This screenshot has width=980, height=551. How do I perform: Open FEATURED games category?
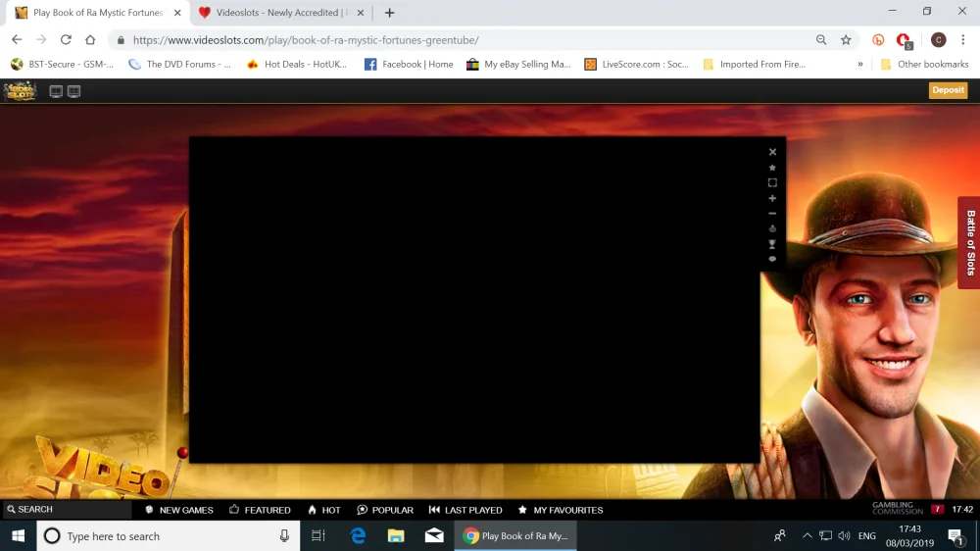pos(260,510)
